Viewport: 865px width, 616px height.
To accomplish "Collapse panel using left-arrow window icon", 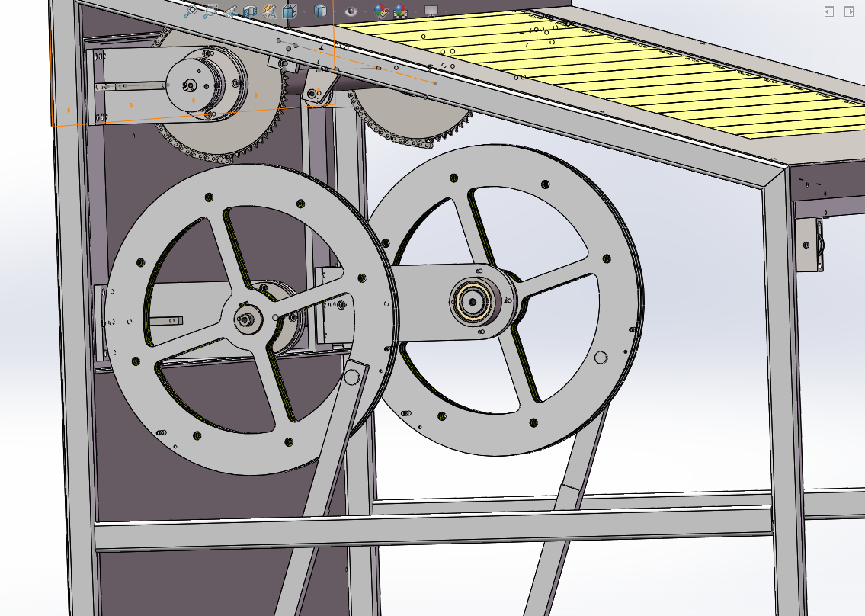I will 828,11.
